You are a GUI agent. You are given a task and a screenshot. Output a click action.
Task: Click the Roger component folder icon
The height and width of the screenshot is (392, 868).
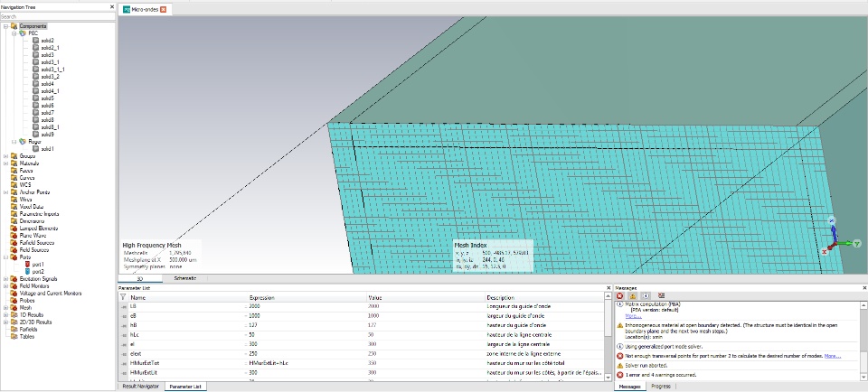coord(23,141)
